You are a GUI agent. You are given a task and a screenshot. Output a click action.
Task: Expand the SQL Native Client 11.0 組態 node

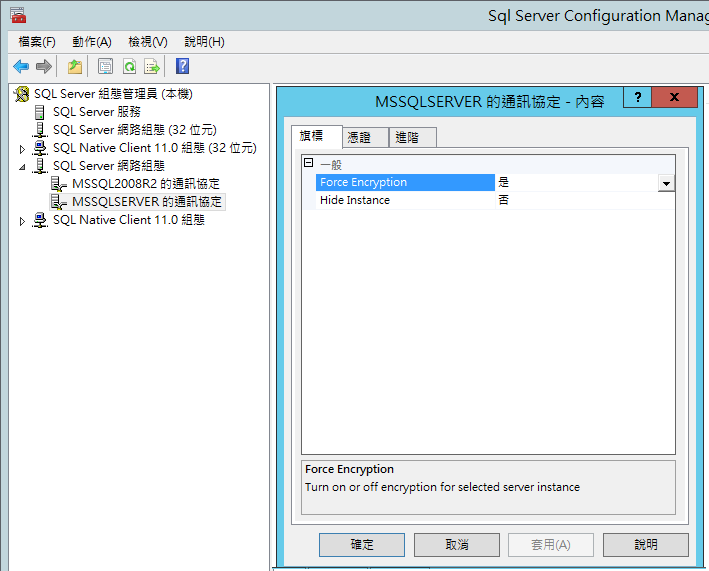coord(22,221)
